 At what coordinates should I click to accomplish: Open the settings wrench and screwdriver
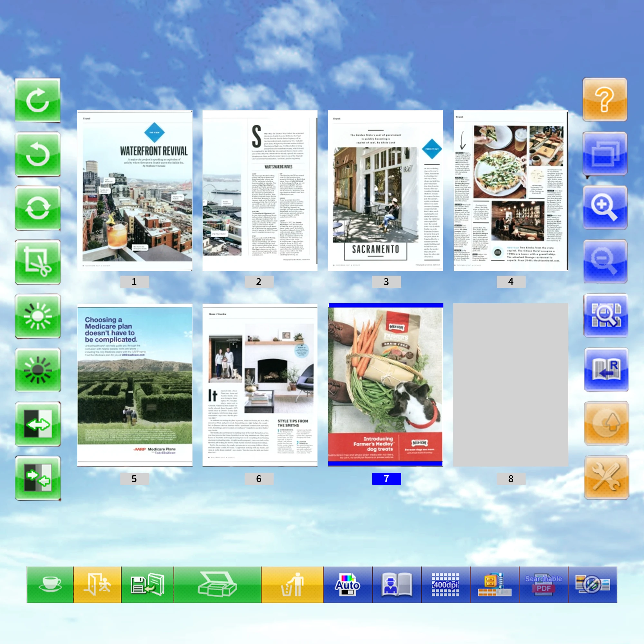(x=606, y=477)
